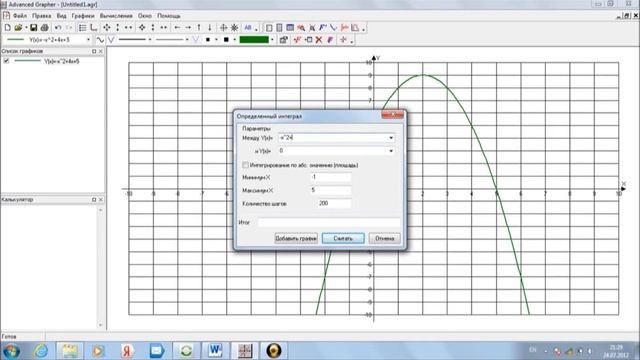Viewport: 640px width, 360px height.
Task: Click the Считать button
Action: 343,238
